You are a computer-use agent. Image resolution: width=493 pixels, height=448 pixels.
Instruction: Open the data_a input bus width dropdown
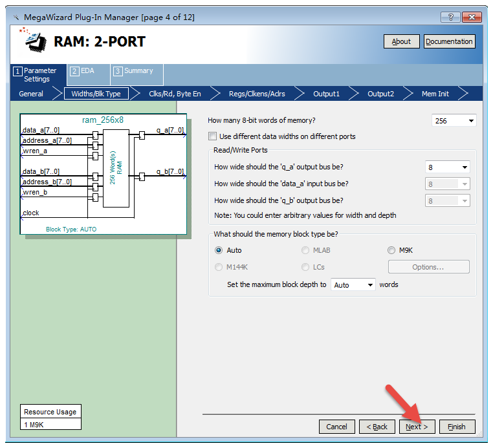coord(447,184)
